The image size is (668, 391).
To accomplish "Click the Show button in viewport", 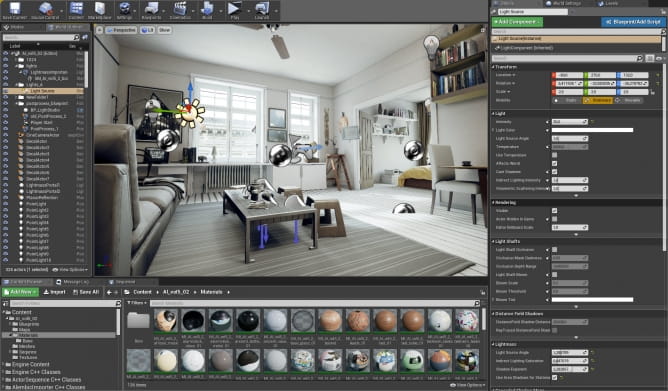I will pyautogui.click(x=164, y=30).
